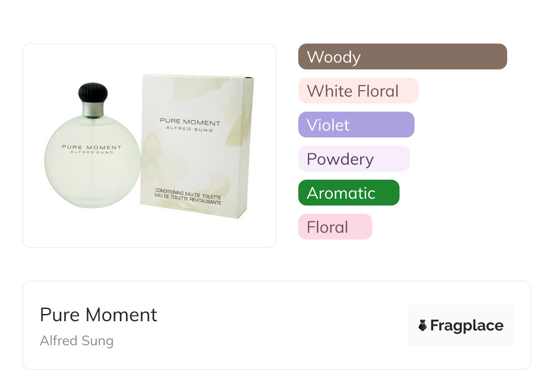Select the Floral accord bar beneath Aromatic
The image size is (553, 392).
[x=335, y=227]
